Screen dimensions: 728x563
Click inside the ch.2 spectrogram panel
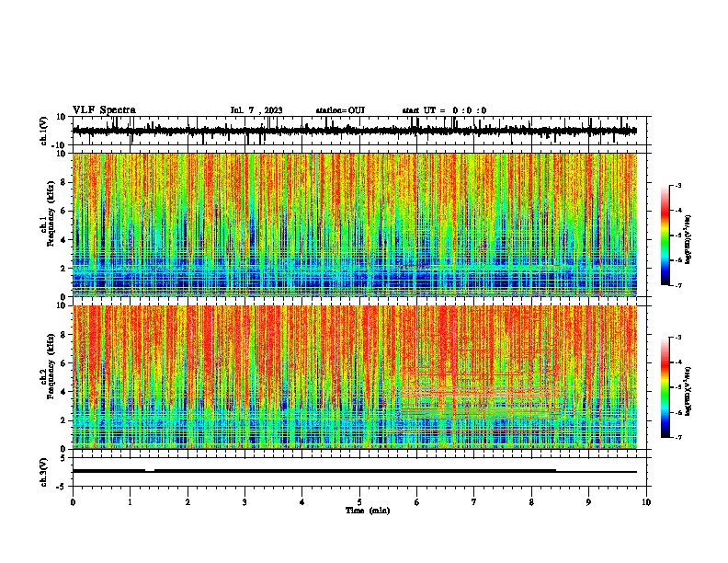tap(355, 377)
